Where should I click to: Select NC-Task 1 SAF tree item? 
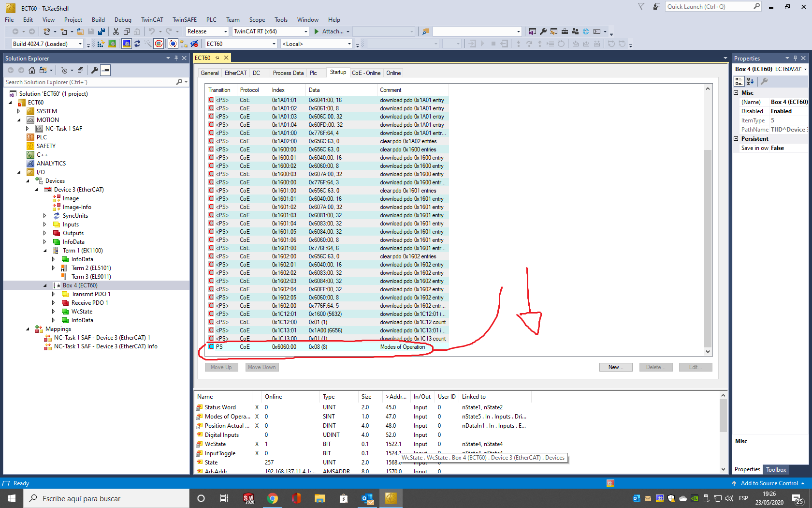[63, 129]
